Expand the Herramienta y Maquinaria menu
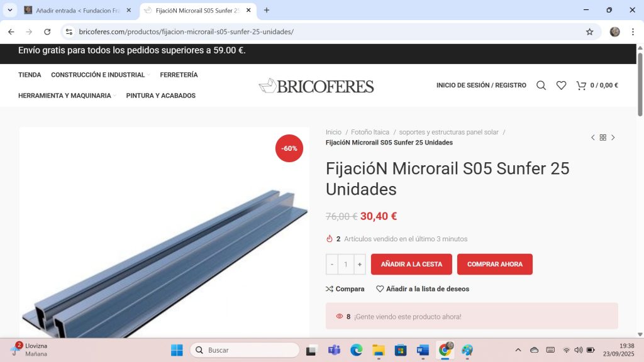 click(67, 96)
